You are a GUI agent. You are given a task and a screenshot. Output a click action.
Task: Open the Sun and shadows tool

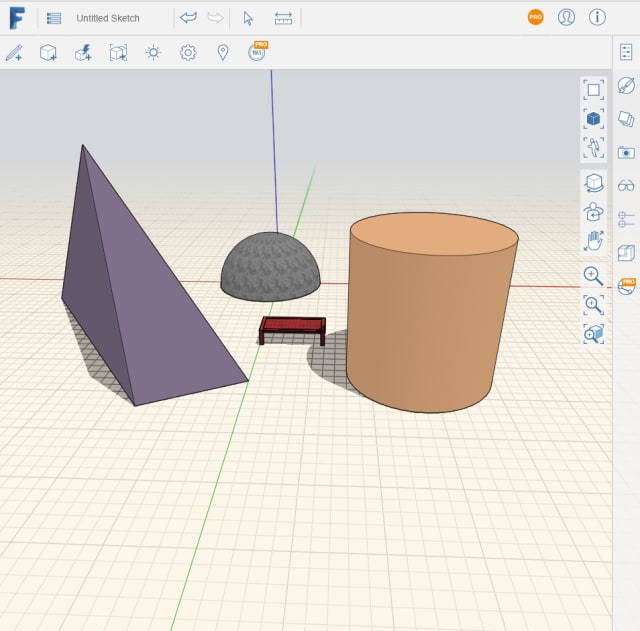[153, 53]
